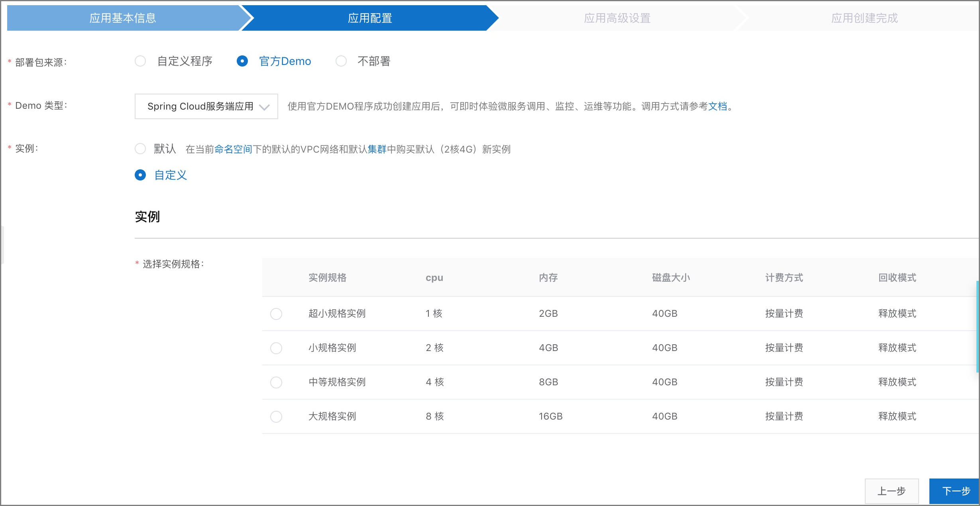Select the 默认 instance option
The height and width of the screenshot is (506, 980).
(140, 149)
